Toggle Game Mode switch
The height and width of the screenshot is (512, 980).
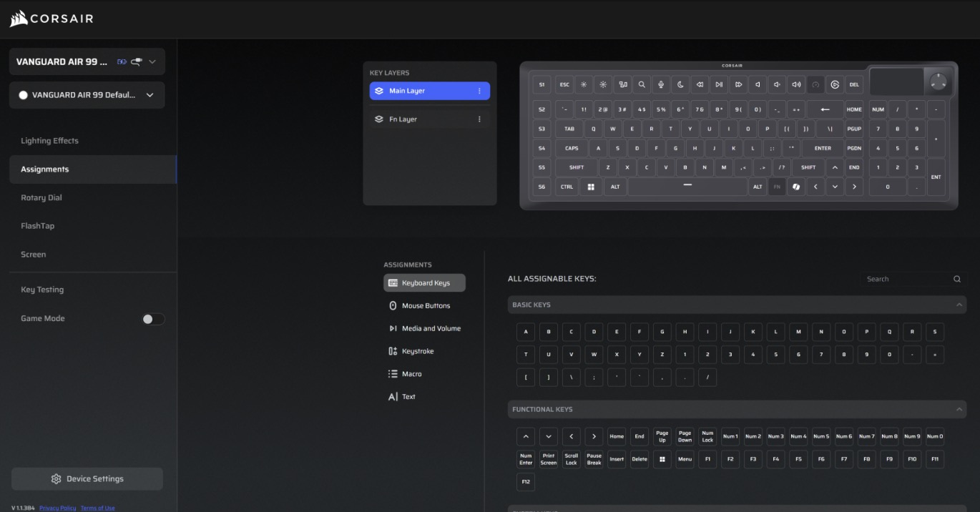(x=153, y=319)
